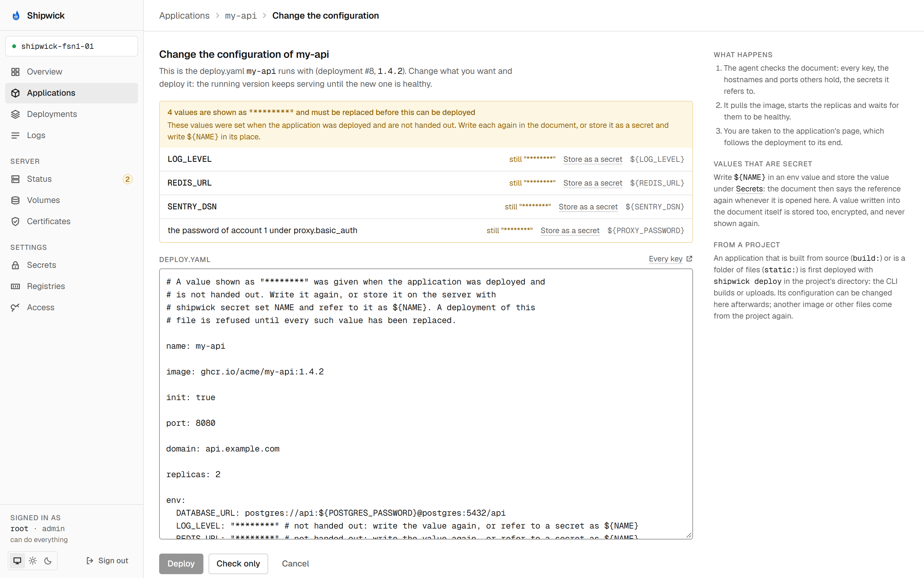924x578 pixels.
Task: Cancel the configuration change
Action: tap(295, 564)
